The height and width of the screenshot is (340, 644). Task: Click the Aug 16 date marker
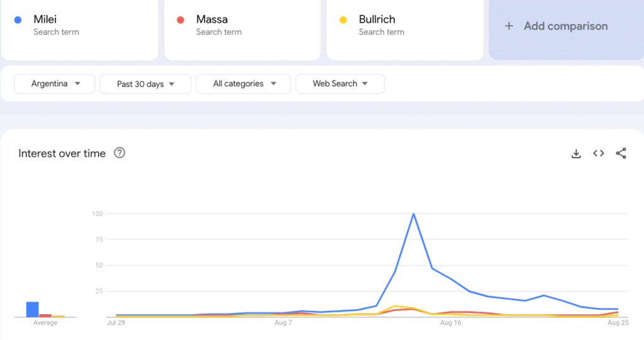pos(451,323)
